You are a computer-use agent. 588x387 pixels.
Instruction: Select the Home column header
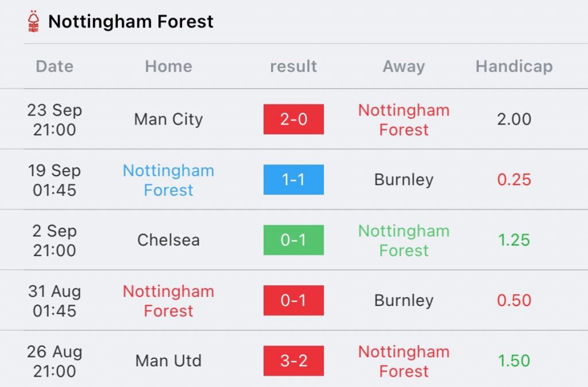[168, 67]
